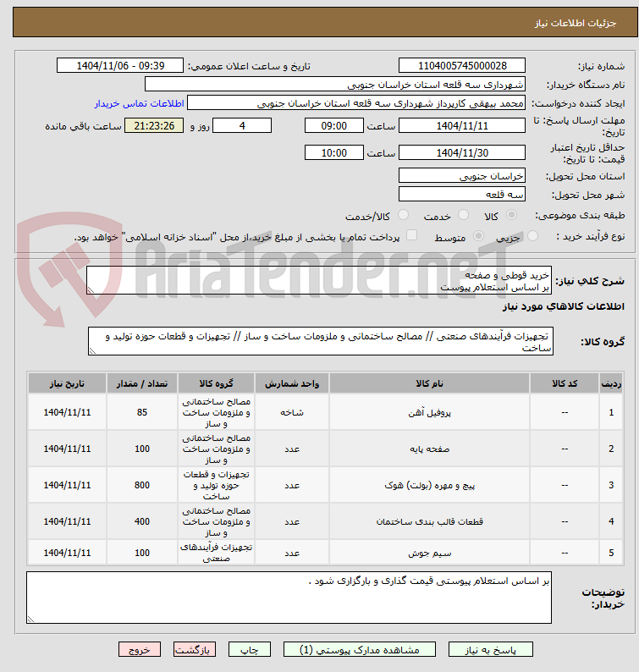The height and width of the screenshot is (672, 639).
Task: Open اطلاعات تماس خریدار link
Action: pyautogui.click(x=140, y=104)
